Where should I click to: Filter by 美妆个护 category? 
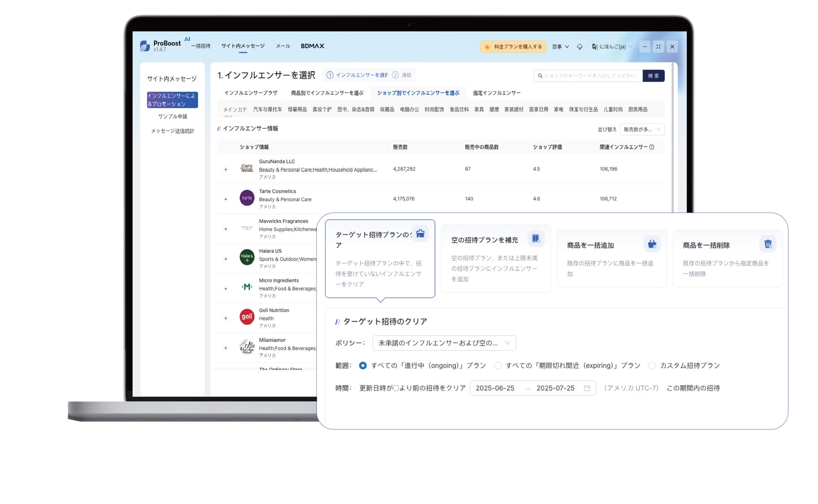click(x=322, y=109)
